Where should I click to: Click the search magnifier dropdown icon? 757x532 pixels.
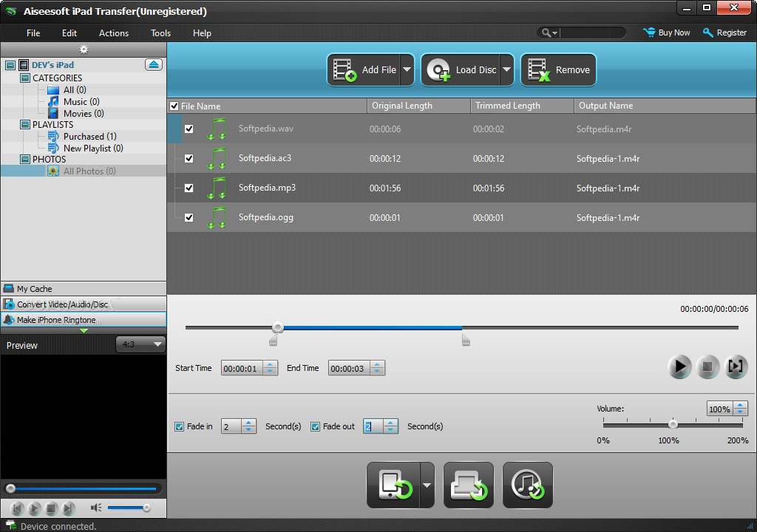tap(549, 33)
